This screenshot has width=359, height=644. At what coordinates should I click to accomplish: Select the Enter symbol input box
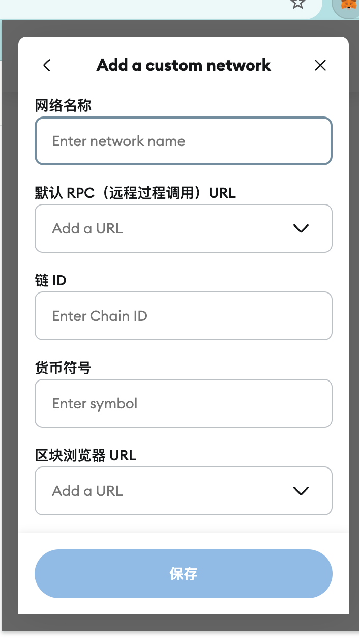pos(183,403)
